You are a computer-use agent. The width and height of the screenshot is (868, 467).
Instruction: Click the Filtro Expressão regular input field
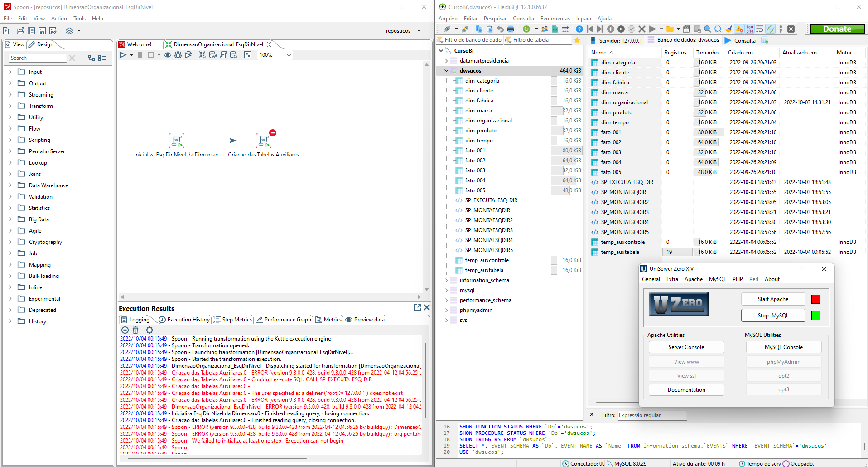pos(652,415)
